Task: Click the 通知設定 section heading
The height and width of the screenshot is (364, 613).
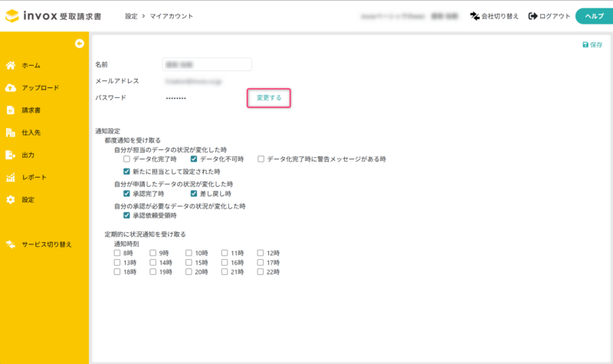Action: [x=108, y=131]
